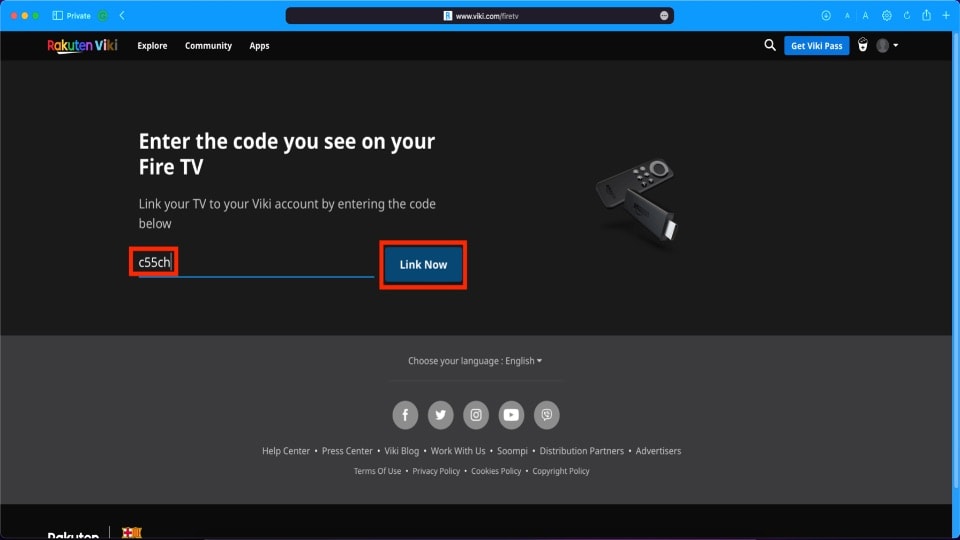Open the Distribution Partners link
Screen dimensions: 960x540
pos(582,451)
